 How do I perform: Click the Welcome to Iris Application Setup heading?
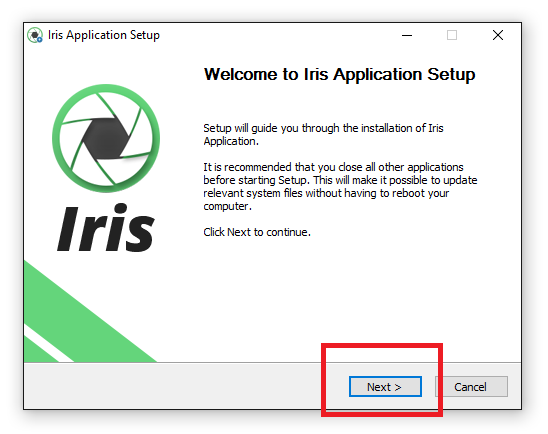tap(339, 74)
